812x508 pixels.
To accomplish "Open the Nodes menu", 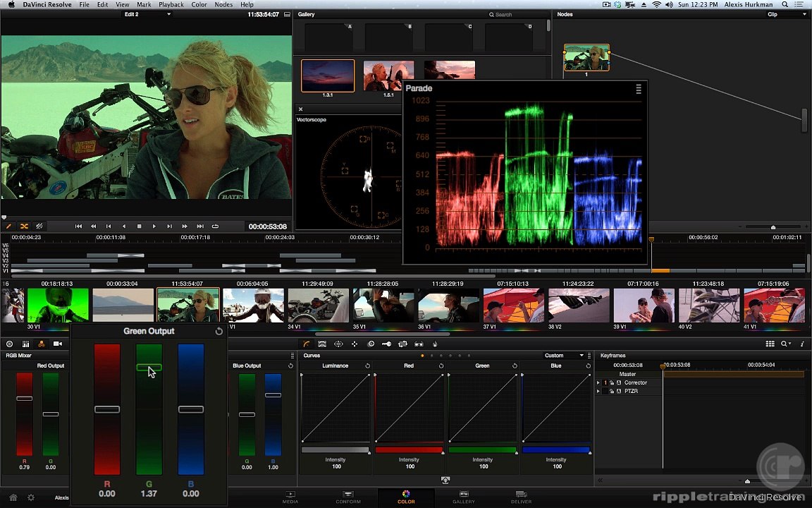I will pyautogui.click(x=223, y=5).
